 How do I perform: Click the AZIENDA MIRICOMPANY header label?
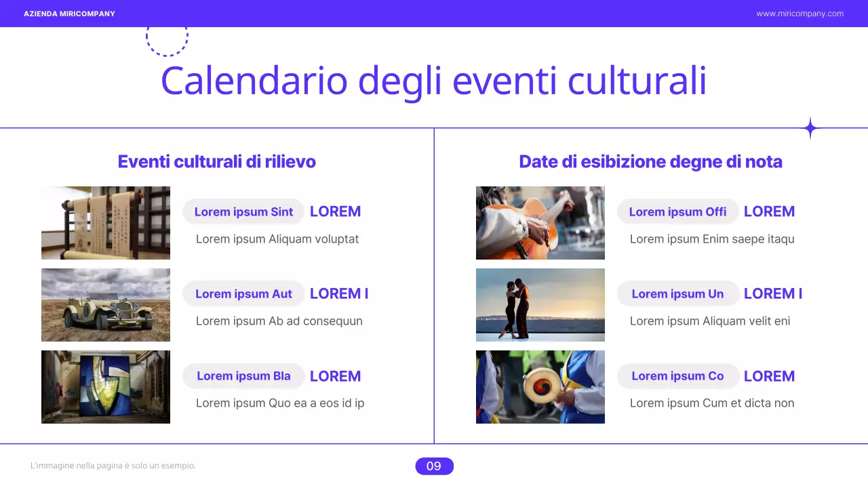pos(69,14)
